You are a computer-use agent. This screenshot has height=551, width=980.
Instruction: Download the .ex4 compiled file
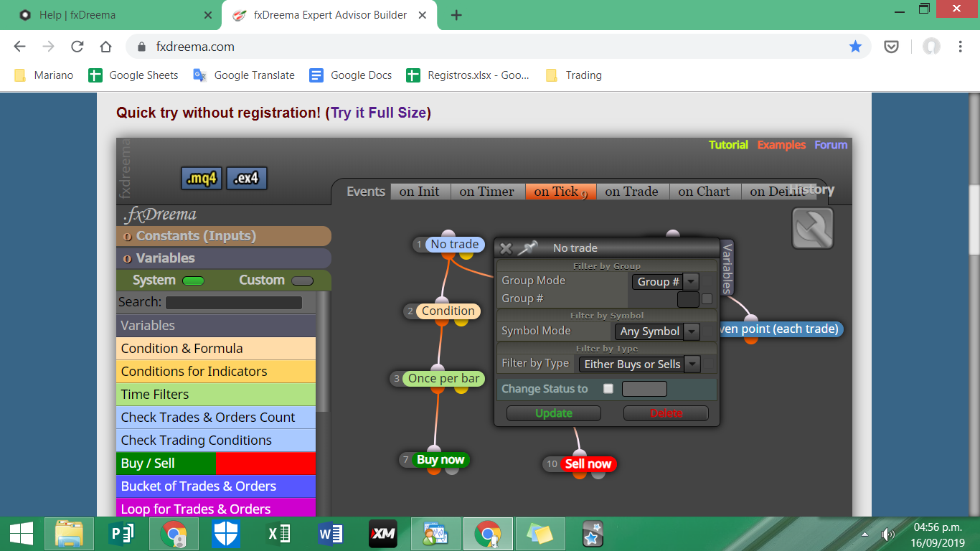pyautogui.click(x=247, y=179)
